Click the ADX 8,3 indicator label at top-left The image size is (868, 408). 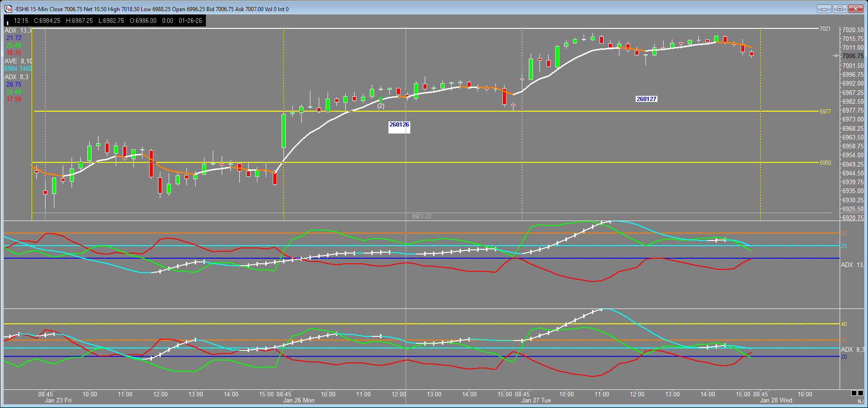16,77
